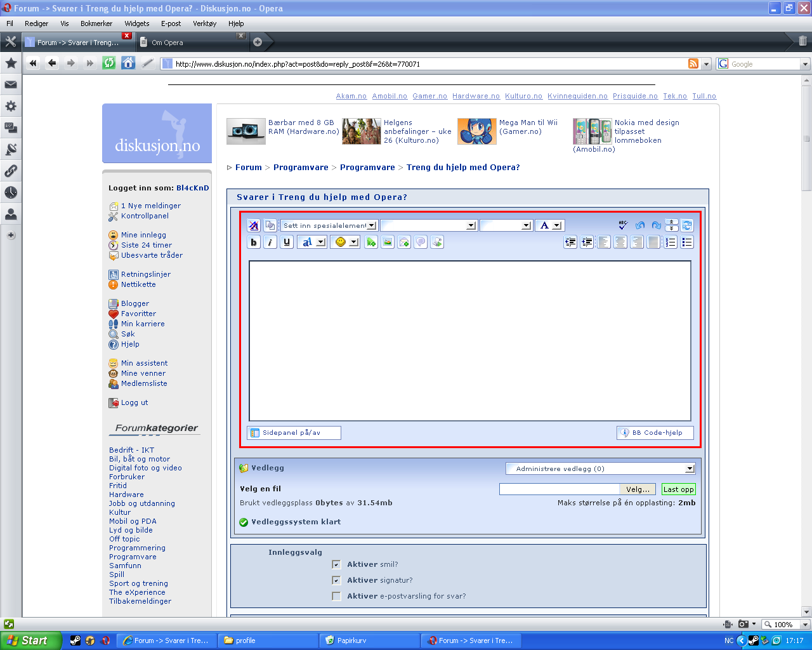Open the E-post menu
This screenshot has height=650, width=812.
171,23
